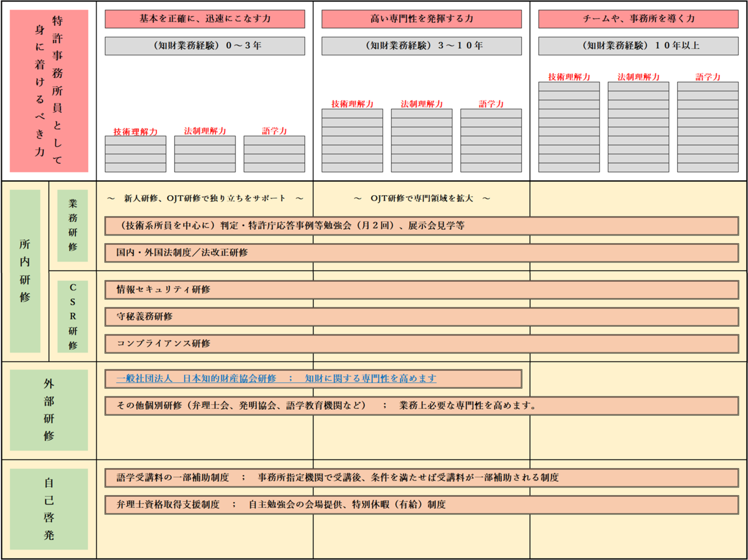Viewport: 748px width, 560px height.
Task: Select the 高い専門性を発揮する力 header
Action: [421, 19]
